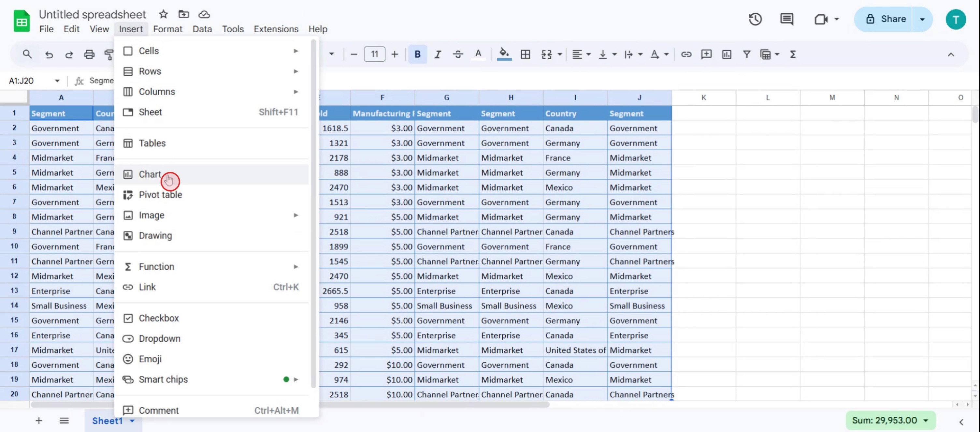Open the Share options dropdown arrow
Image resolution: width=980 pixels, height=432 pixels.
pyautogui.click(x=922, y=19)
